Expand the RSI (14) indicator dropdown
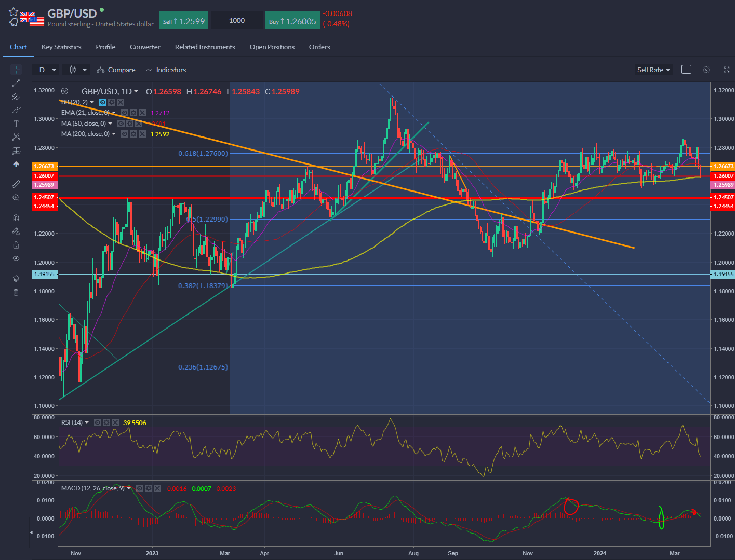735x560 pixels. click(x=87, y=422)
